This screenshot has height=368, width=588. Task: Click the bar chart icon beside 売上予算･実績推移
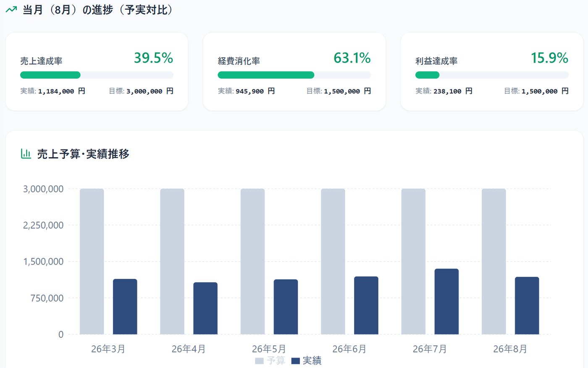[26, 154]
